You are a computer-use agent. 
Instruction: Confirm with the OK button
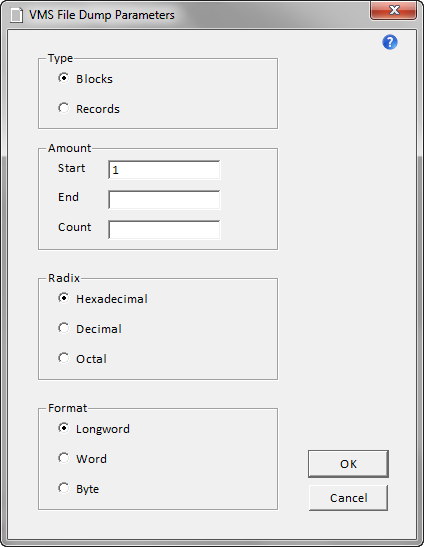click(x=348, y=464)
